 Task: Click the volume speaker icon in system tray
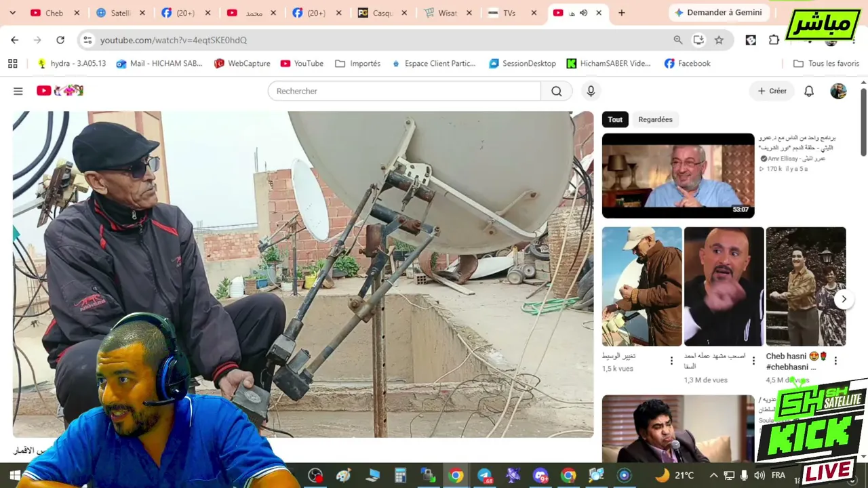[x=759, y=475]
